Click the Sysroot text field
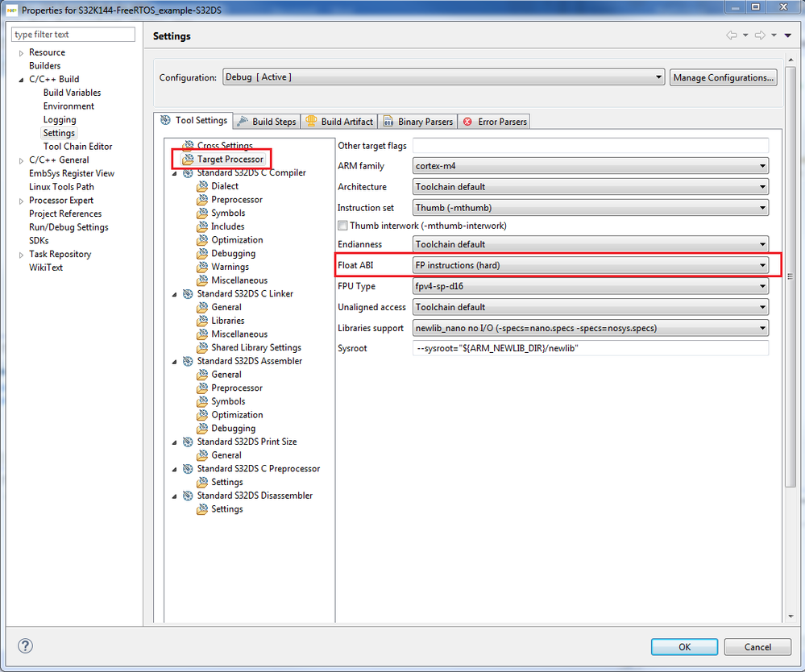This screenshot has width=805, height=672. click(591, 348)
